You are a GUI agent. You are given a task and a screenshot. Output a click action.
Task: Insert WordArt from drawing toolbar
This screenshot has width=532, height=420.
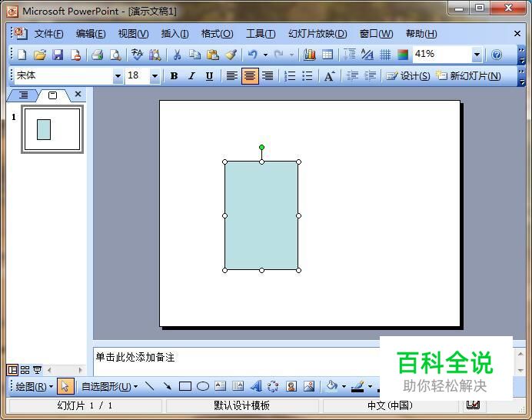256,386
